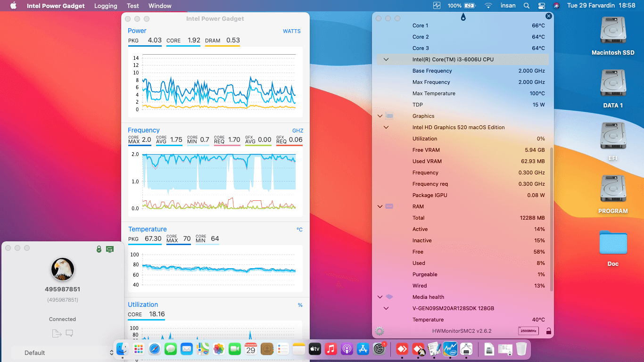Viewport: 644px width, 362px height.
Task: Launch AnyDesk from the Dock
Action: [x=402, y=349]
